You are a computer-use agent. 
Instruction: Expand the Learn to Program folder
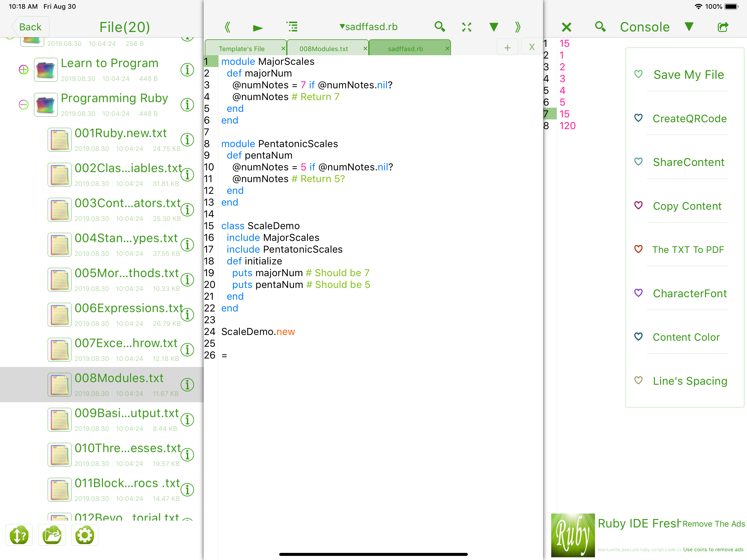pyautogui.click(x=23, y=69)
